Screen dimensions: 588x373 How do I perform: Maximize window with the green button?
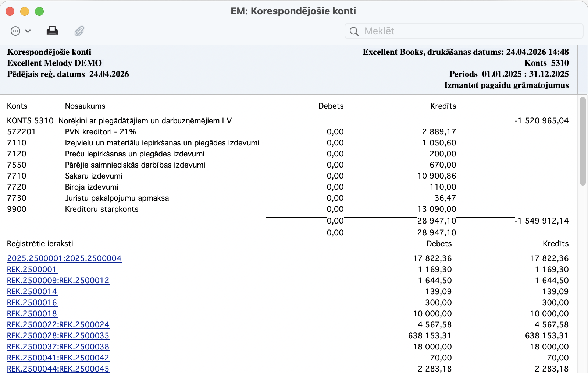pyautogui.click(x=39, y=11)
